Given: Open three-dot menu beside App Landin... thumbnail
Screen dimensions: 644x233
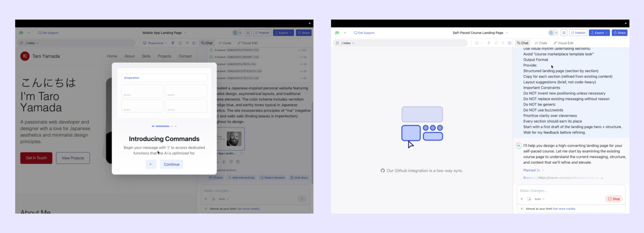Looking at the screenshot, I should pyautogui.click(x=242, y=153).
